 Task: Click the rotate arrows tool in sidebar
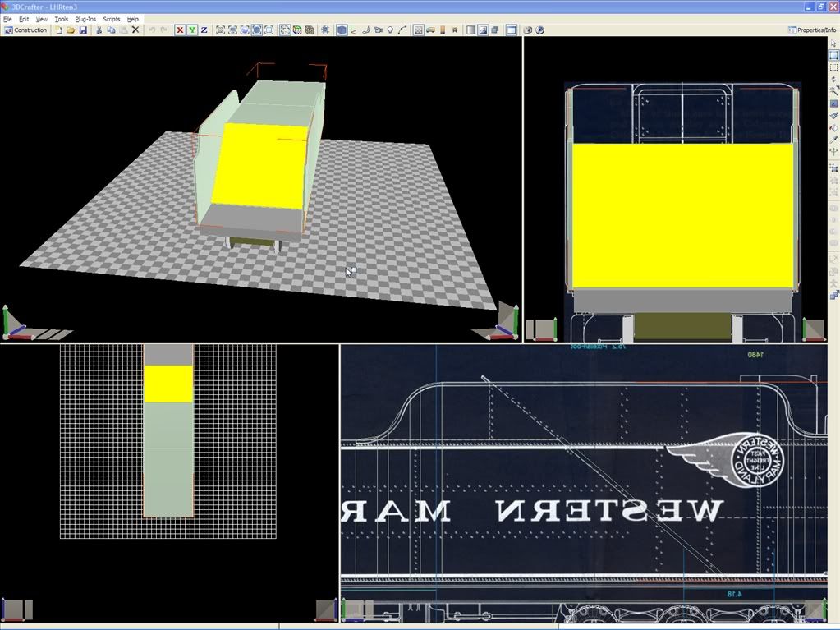(x=833, y=80)
